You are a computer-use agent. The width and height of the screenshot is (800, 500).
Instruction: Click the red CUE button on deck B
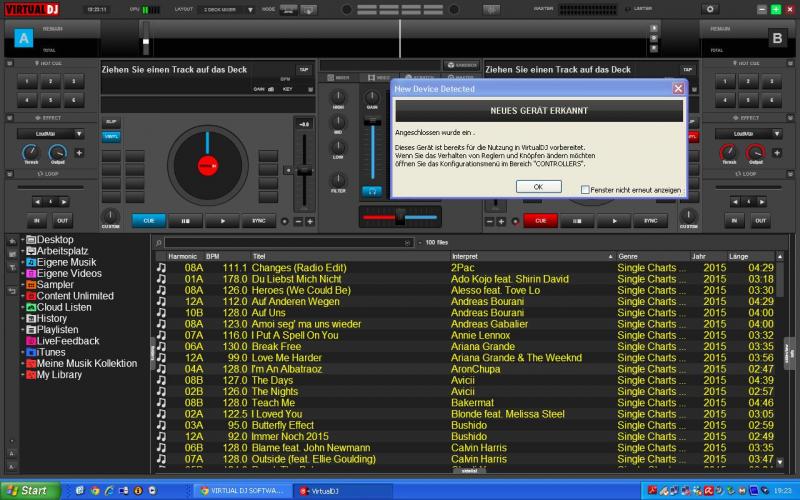pyautogui.click(x=540, y=220)
